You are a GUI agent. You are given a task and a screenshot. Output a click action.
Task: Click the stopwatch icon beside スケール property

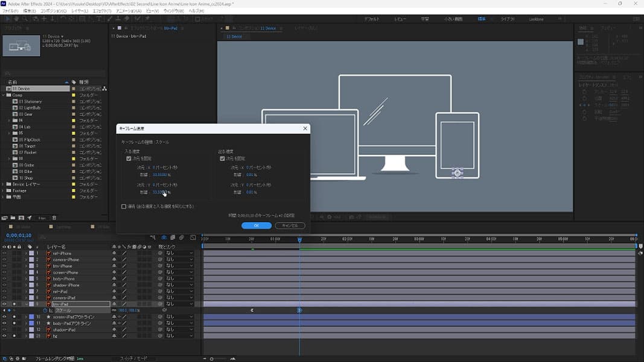click(x=44, y=310)
